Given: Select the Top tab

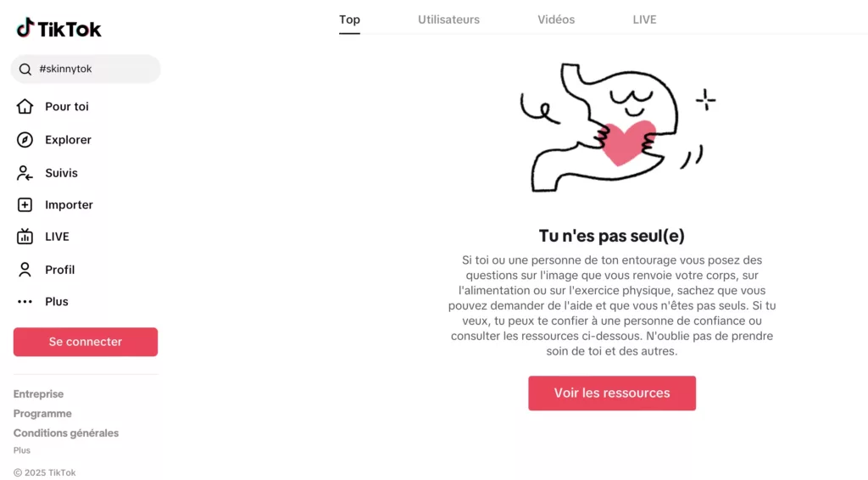Looking at the screenshot, I should click(x=349, y=20).
